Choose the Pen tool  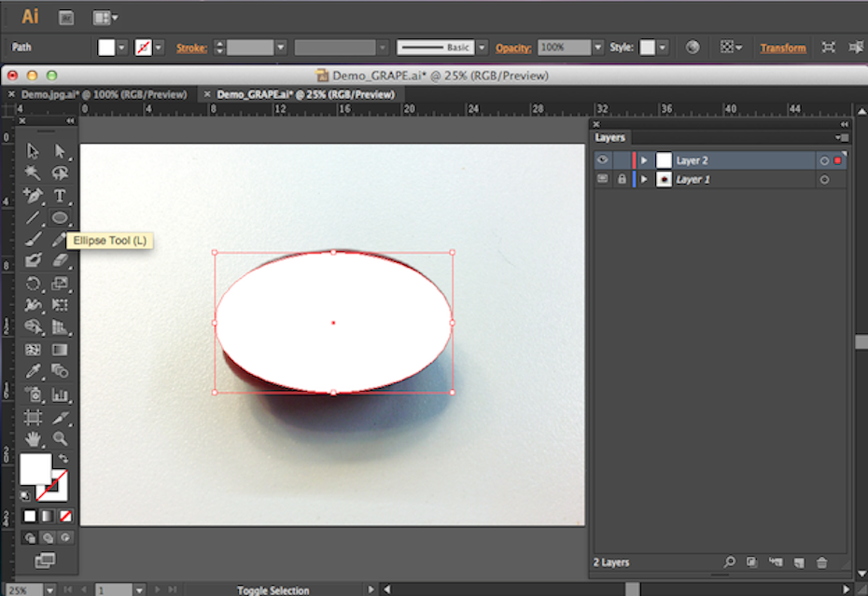tap(34, 196)
